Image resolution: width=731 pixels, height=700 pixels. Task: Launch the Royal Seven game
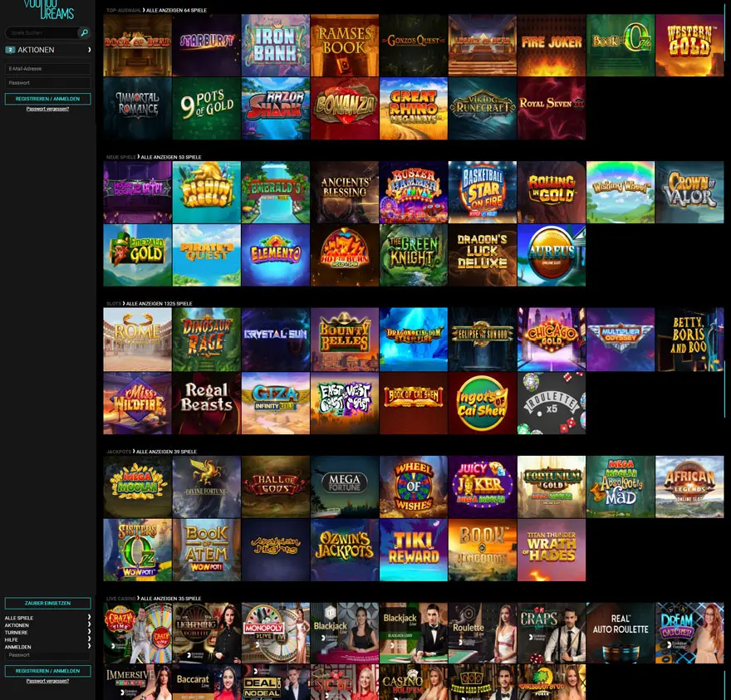tap(552, 109)
